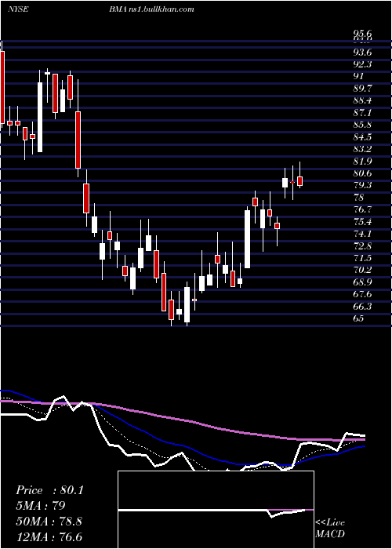Click the <<Live MACD label
This screenshot has height=549, width=392.
click(x=330, y=529)
